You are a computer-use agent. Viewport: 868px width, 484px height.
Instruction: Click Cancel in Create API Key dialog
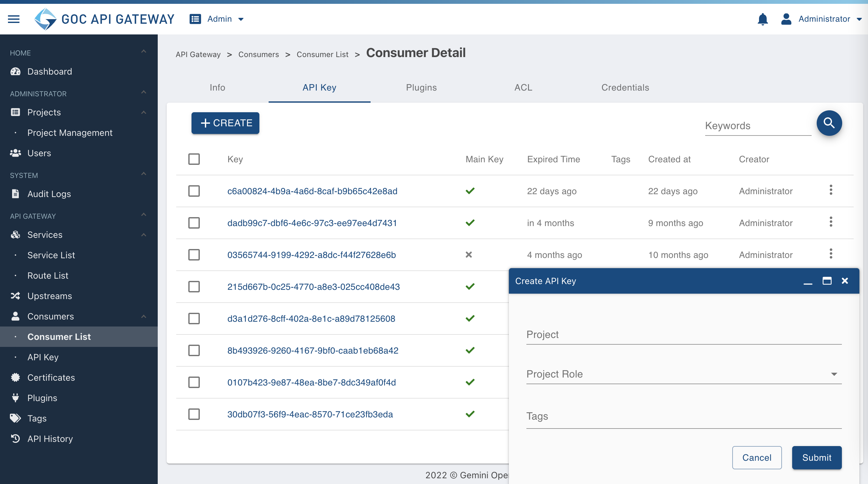tap(756, 457)
